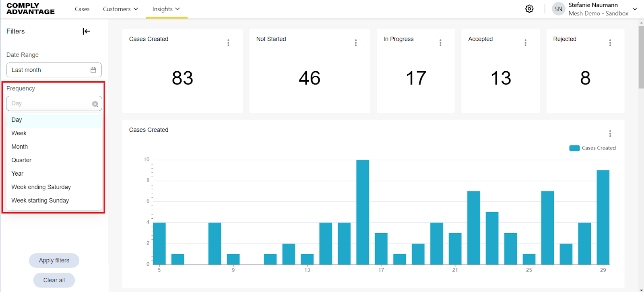This screenshot has height=292, width=644.
Task: Open kebab menu on Cases Created card
Action: pos(228,43)
